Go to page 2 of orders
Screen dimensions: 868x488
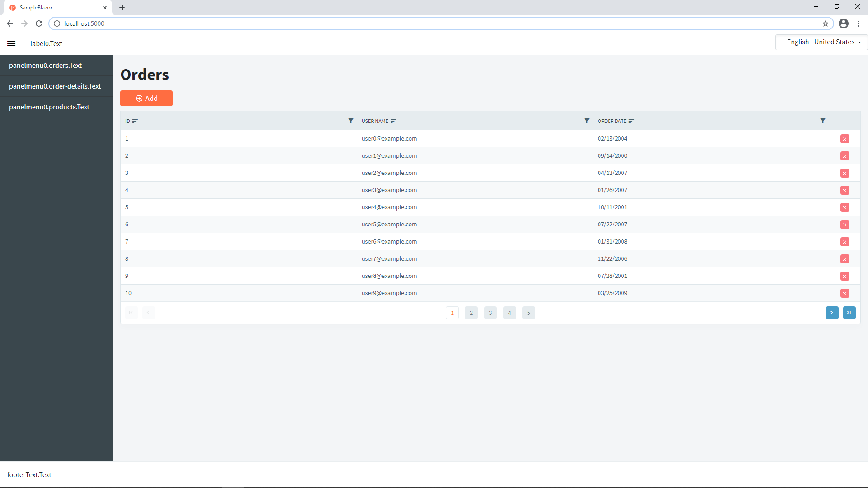pyautogui.click(x=471, y=313)
